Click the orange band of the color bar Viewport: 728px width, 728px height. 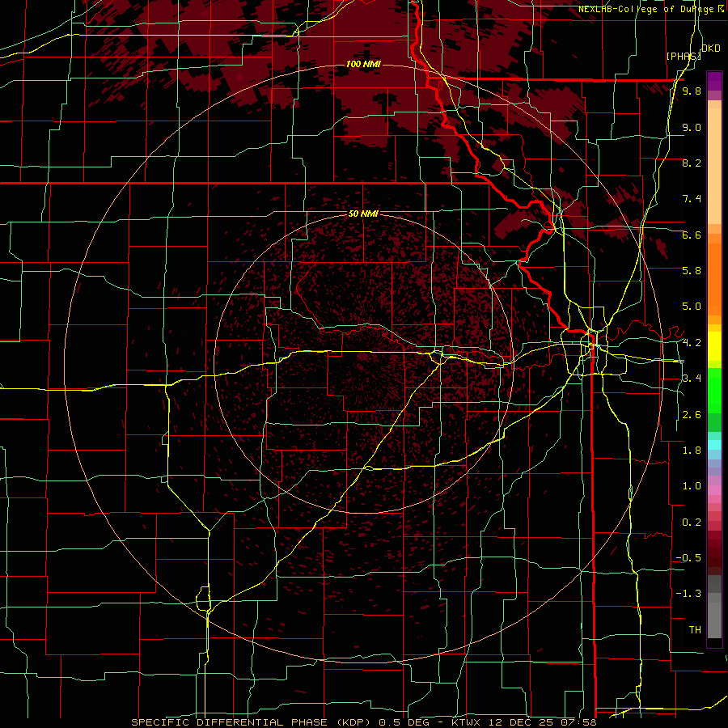[x=714, y=278]
